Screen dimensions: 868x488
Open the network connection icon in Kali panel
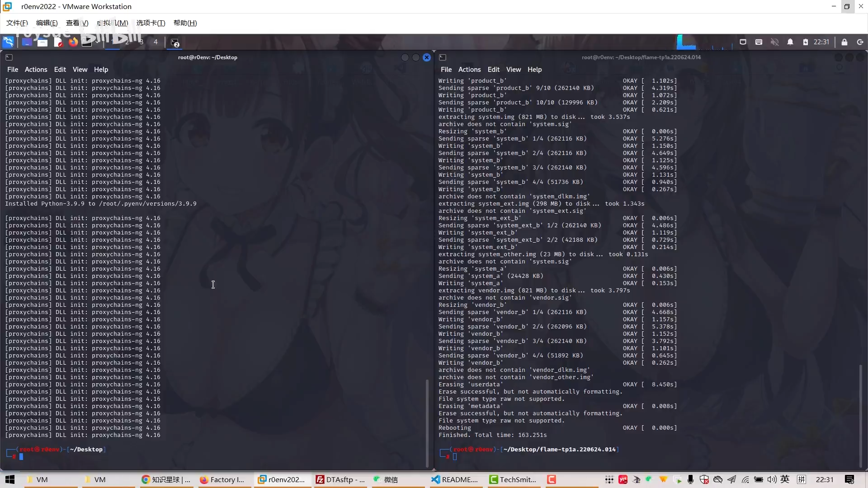point(743,42)
